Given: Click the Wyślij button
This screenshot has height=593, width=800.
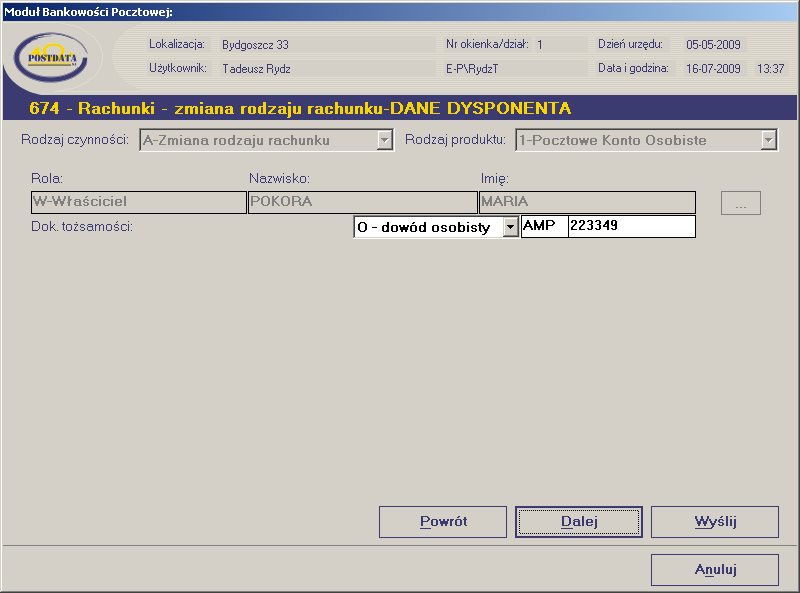Looking at the screenshot, I should [x=715, y=522].
